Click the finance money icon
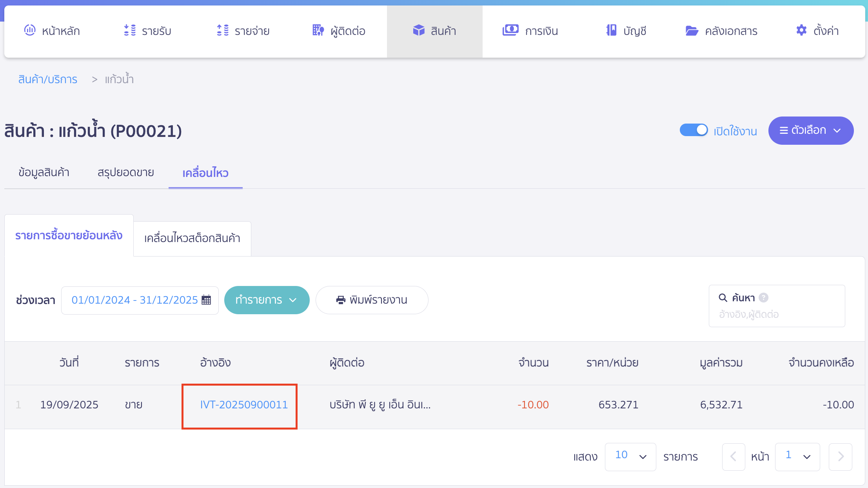The height and width of the screenshot is (488, 868). tap(510, 30)
